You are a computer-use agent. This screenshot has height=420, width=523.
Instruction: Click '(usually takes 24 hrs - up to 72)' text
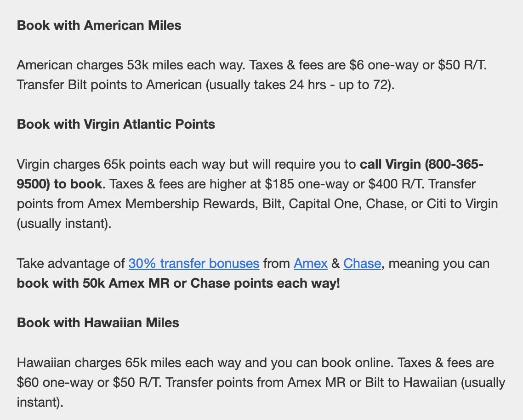[x=300, y=85]
